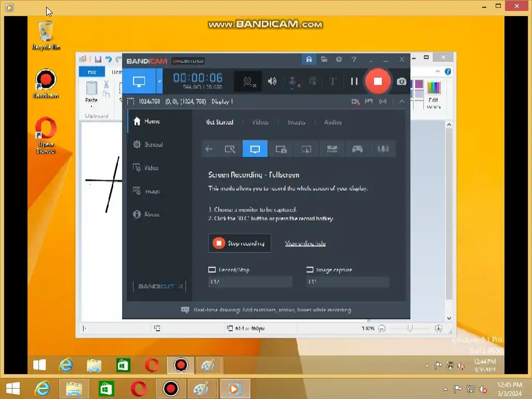Open File tab in Paint window

pos(92,72)
